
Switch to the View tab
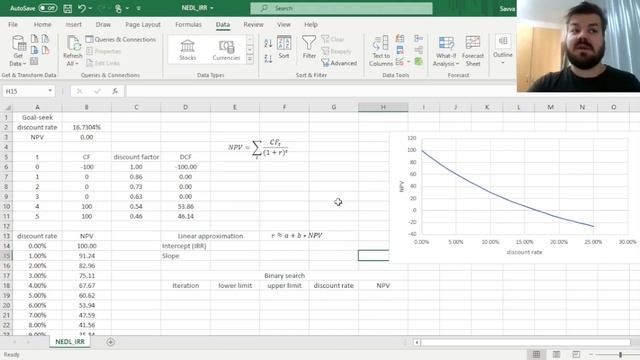(284, 24)
